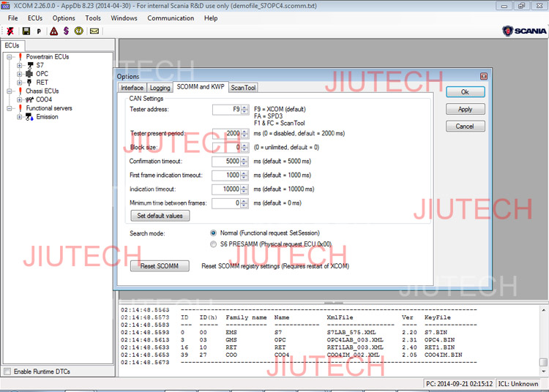The width and height of the screenshot is (549, 392).
Task: Click the yellow circular toolbar icon
Action: 79,31
